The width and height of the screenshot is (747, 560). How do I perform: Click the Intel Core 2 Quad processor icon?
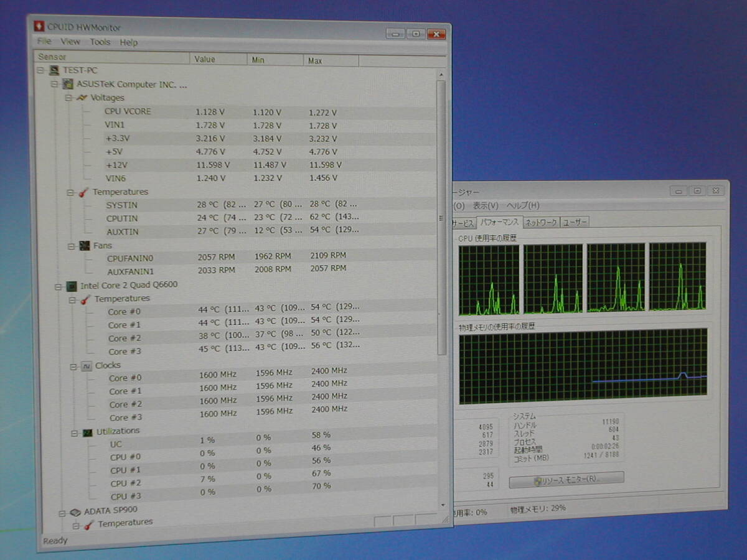tap(72, 286)
